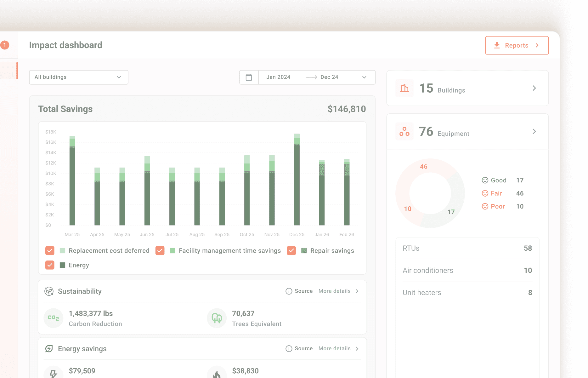Expand the 15 Buildings card chevron
The height and width of the screenshot is (378, 588).
coord(534,88)
